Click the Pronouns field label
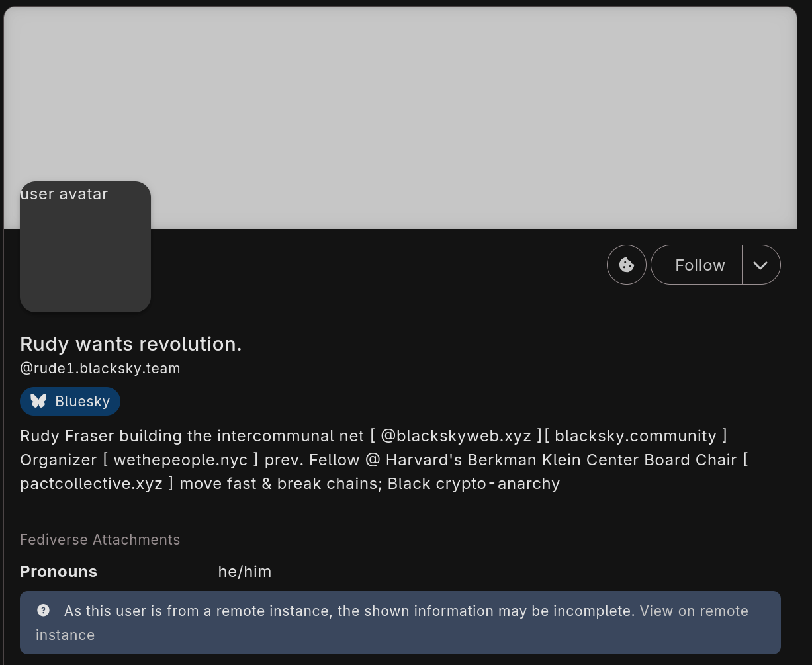The width and height of the screenshot is (812, 665). [x=58, y=572]
